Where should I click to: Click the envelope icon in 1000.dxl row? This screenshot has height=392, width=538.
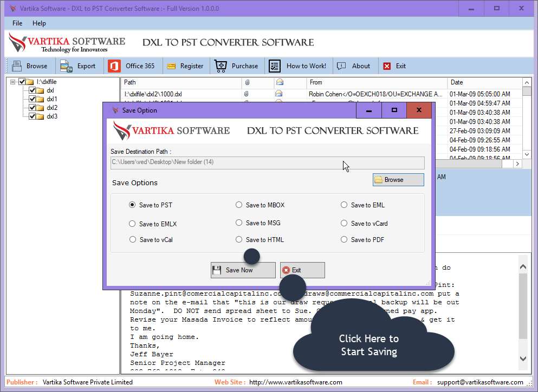[x=278, y=93]
